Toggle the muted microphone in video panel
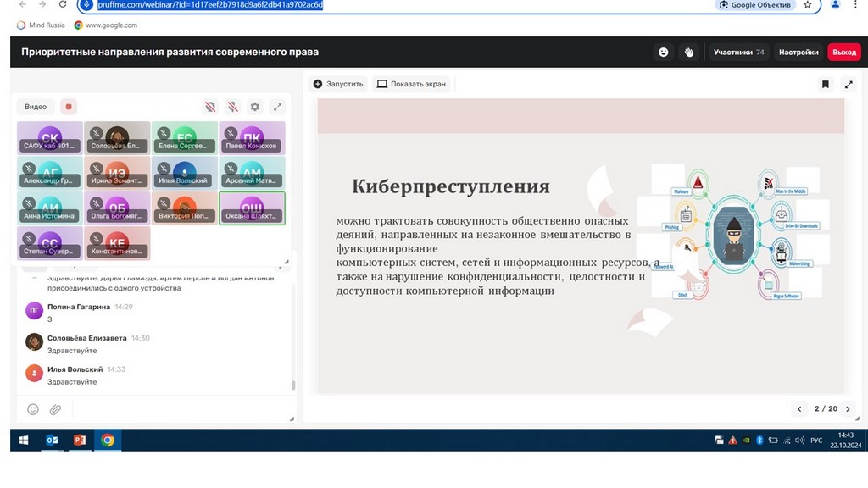 232,107
